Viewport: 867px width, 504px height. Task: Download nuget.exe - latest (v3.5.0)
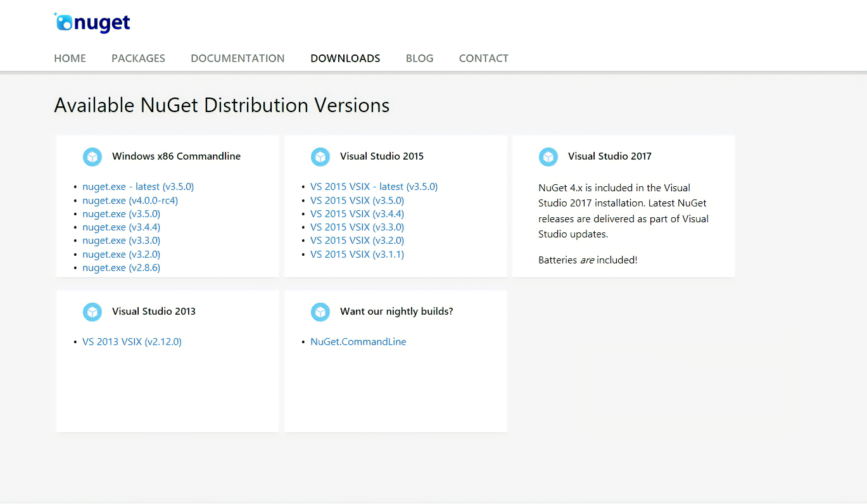138,187
